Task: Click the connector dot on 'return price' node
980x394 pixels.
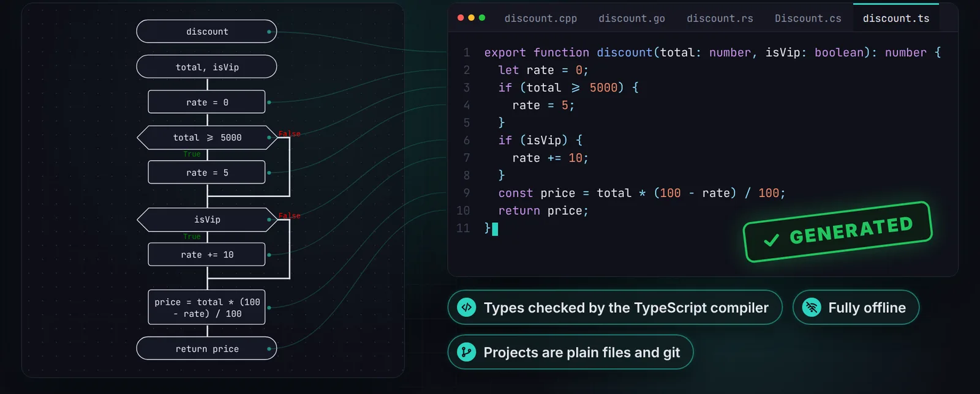Action: click(269, 349)
